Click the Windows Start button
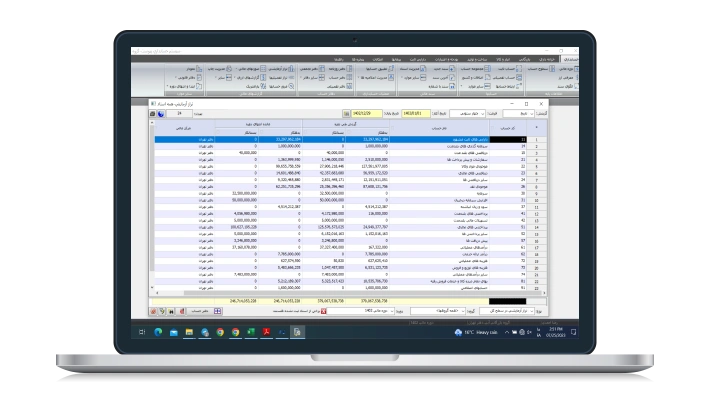The width and height of the screenshot is (709, 411). (143, 331)
